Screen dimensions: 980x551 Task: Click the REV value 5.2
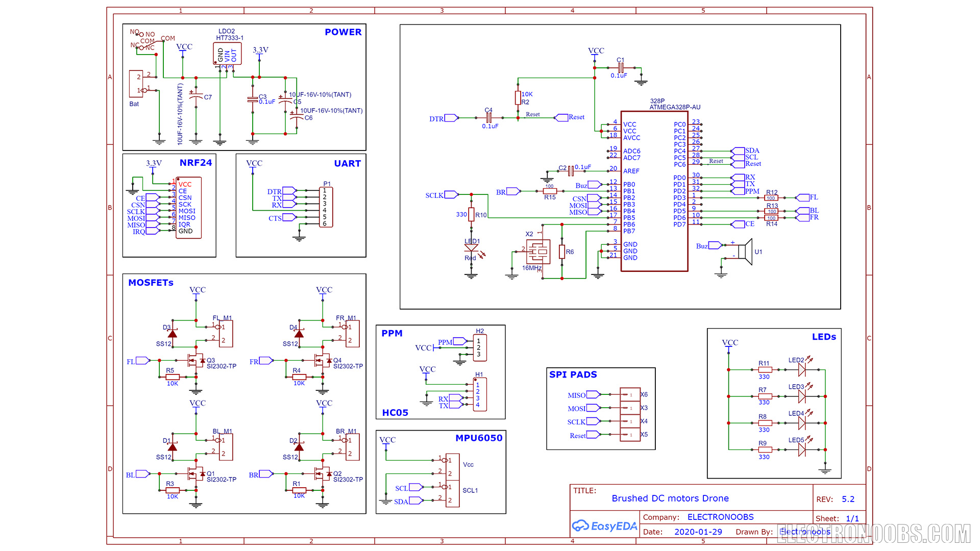point(848,499)
